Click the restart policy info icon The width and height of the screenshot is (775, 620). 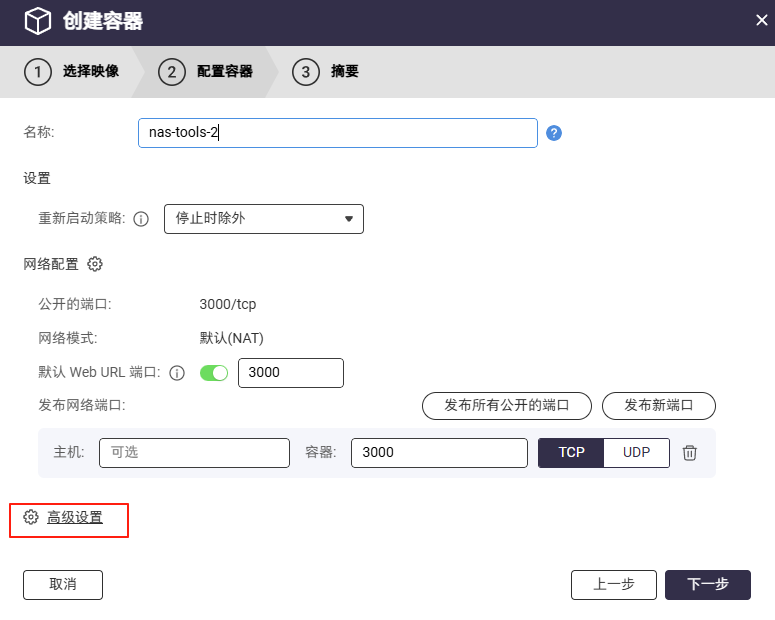(x=141, y=219)
